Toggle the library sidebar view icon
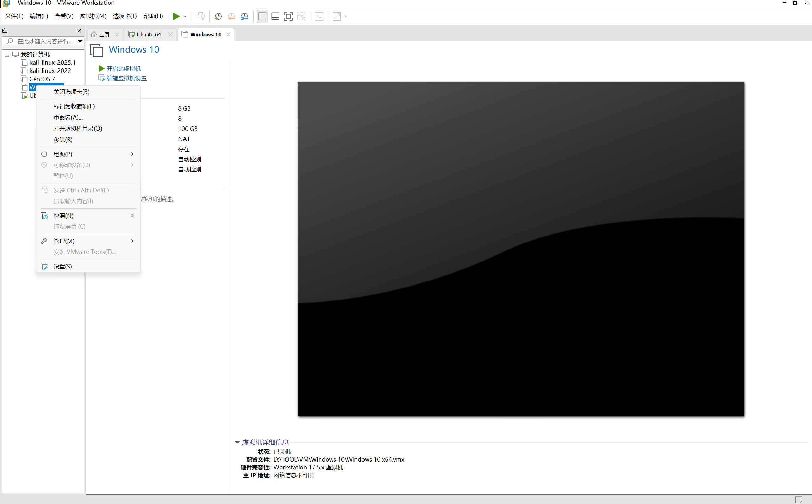Screen dimensions: 812x504 coord(262,16)
